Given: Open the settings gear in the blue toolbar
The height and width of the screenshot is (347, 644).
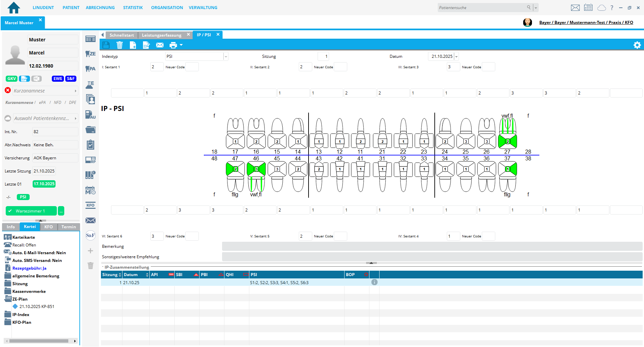Looking at the screenshot, I should (637, 45).
